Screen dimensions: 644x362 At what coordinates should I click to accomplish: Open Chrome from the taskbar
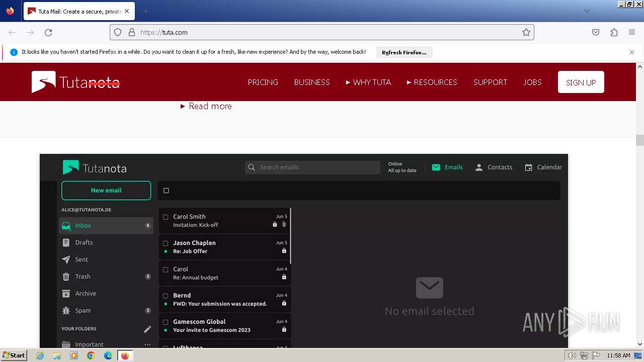91,355
